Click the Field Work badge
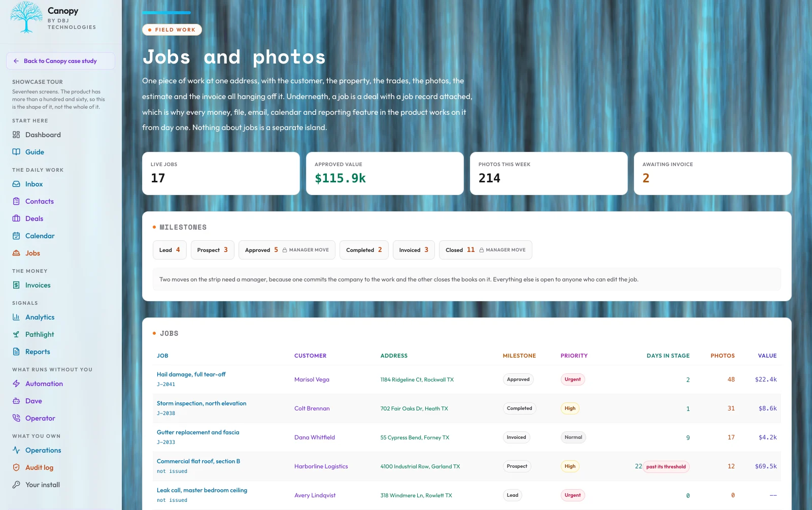812x510 pixels. (172, 30)
